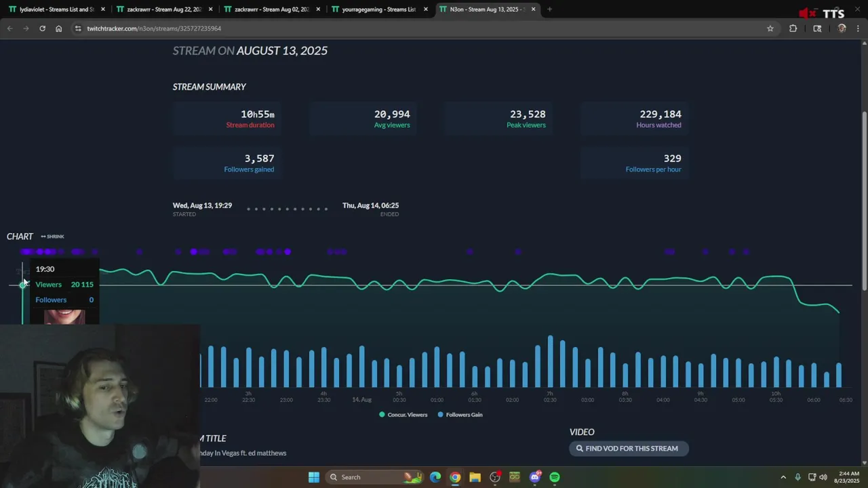Show hidden system tray icons

tap(783, 477)
